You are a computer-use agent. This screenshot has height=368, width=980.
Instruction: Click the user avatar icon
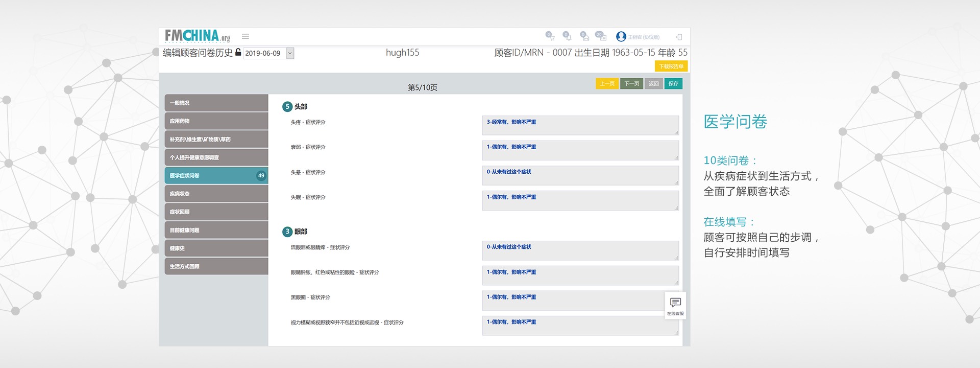(621, 36)
